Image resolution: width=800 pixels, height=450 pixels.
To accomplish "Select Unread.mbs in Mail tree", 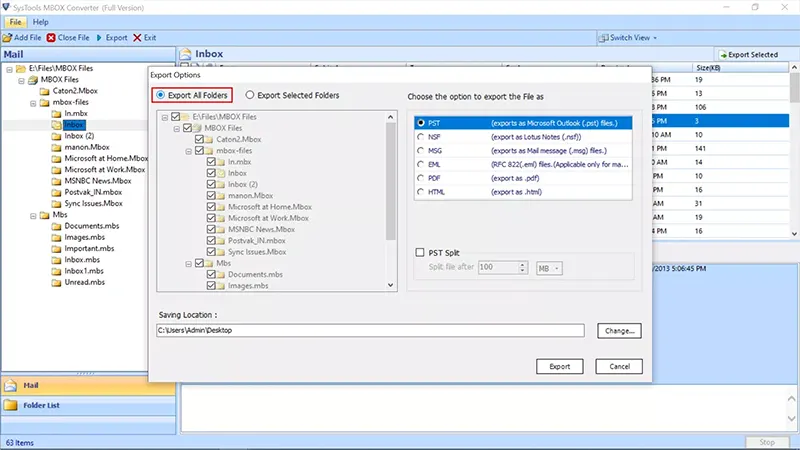I will click(84, 282).
